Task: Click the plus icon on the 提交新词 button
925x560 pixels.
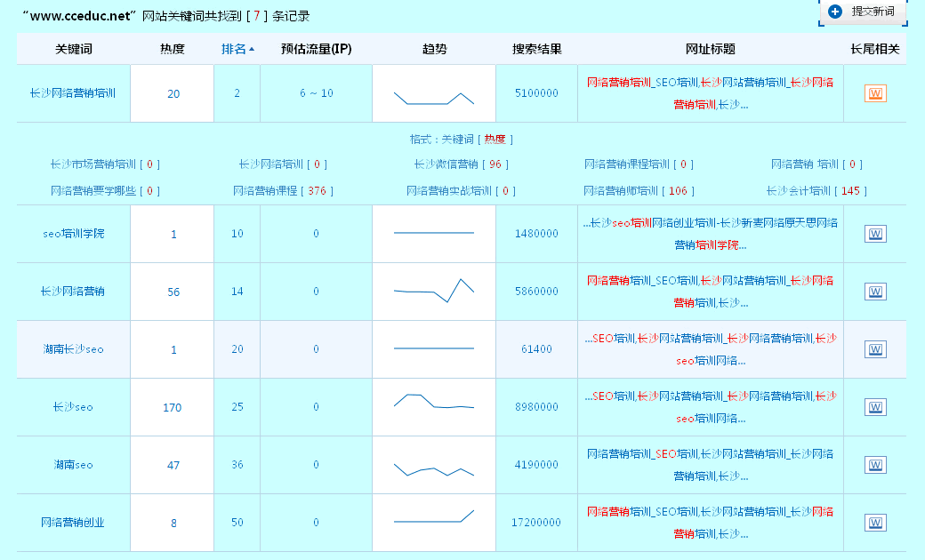Action: point(835,12)
